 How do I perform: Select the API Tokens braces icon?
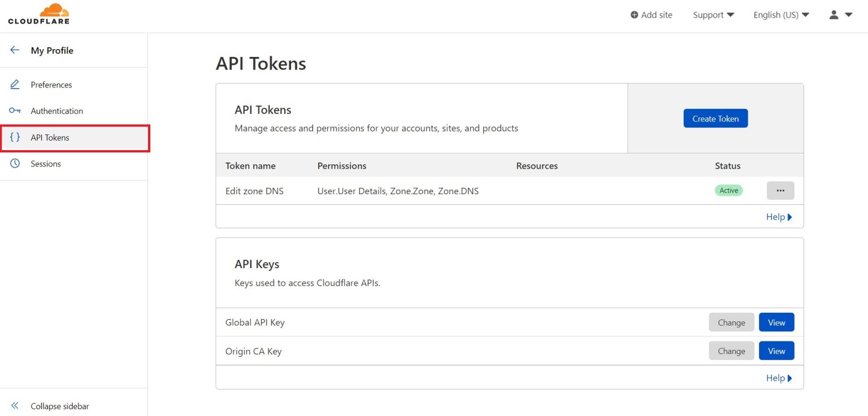coord(15,137)
